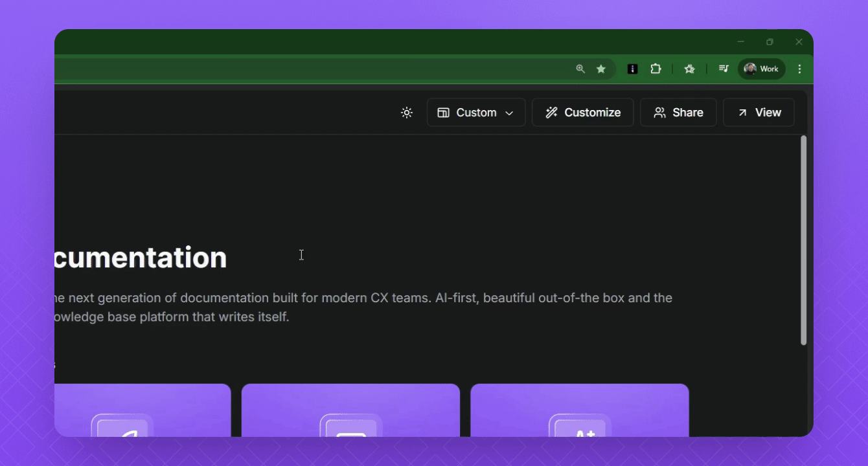Open the Chrome three-dot menu
Image resolution: width=868 pixels, height=466 pixels.
[x=800, y=69]
